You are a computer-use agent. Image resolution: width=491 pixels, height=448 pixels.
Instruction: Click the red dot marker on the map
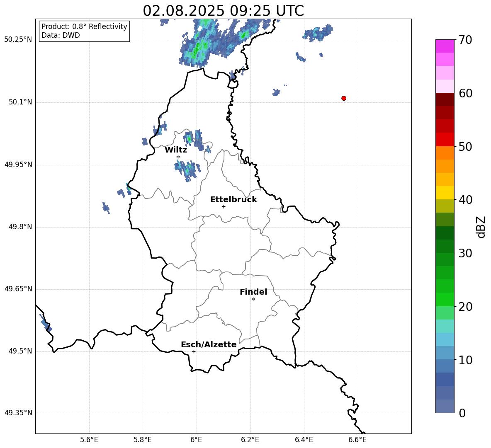(343, 98)
